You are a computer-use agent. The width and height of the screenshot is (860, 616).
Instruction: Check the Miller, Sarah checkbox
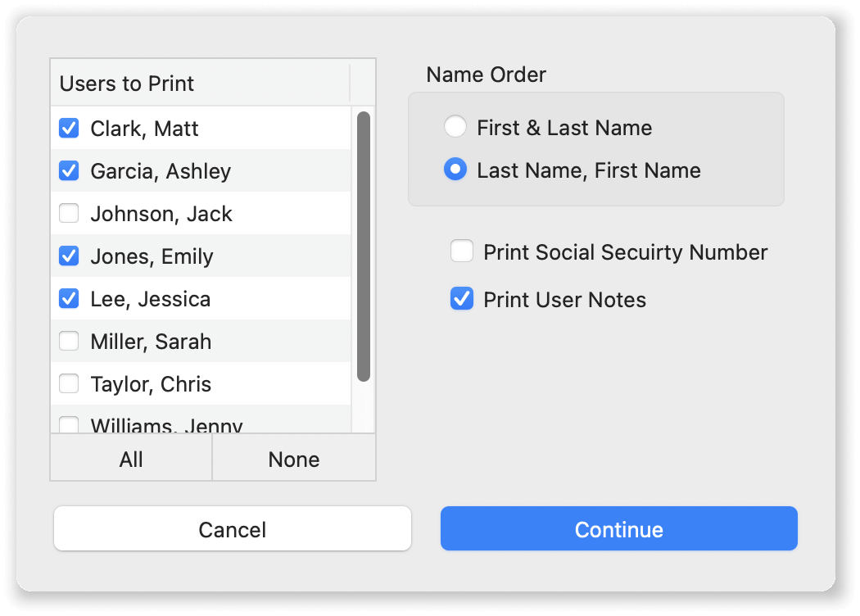(69, 342)
